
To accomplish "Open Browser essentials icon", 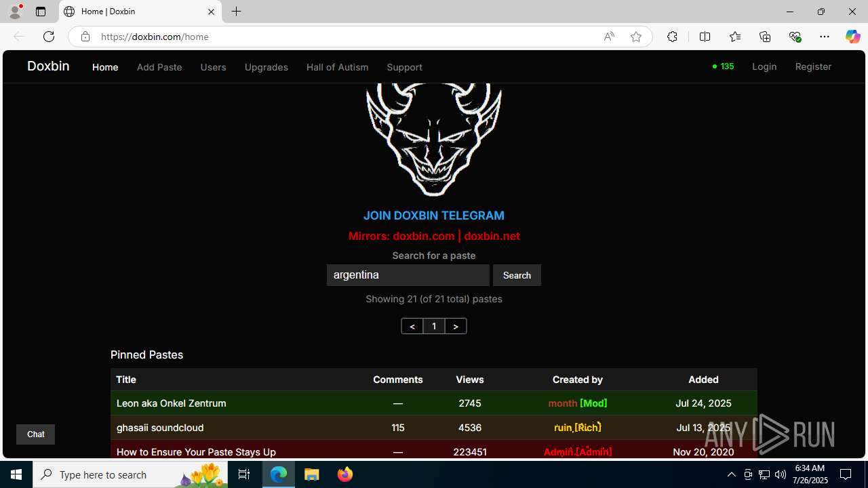I will pyautogui.click(x=795, y=37).
